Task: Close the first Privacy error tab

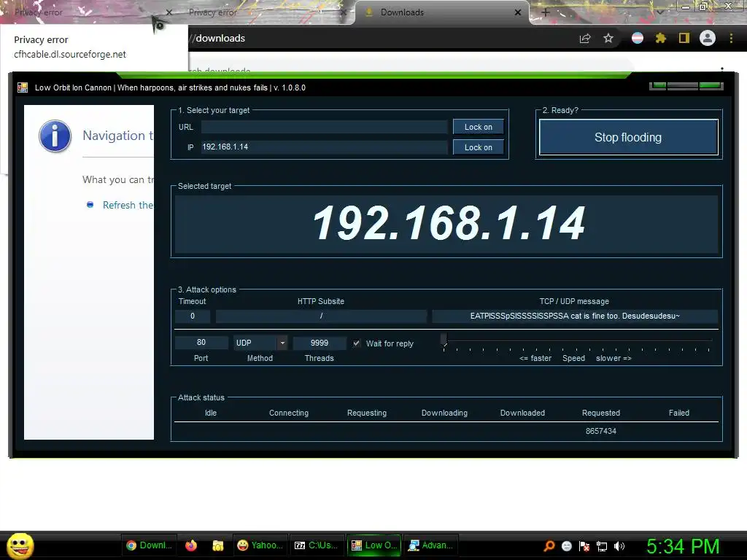Action: 169,13
